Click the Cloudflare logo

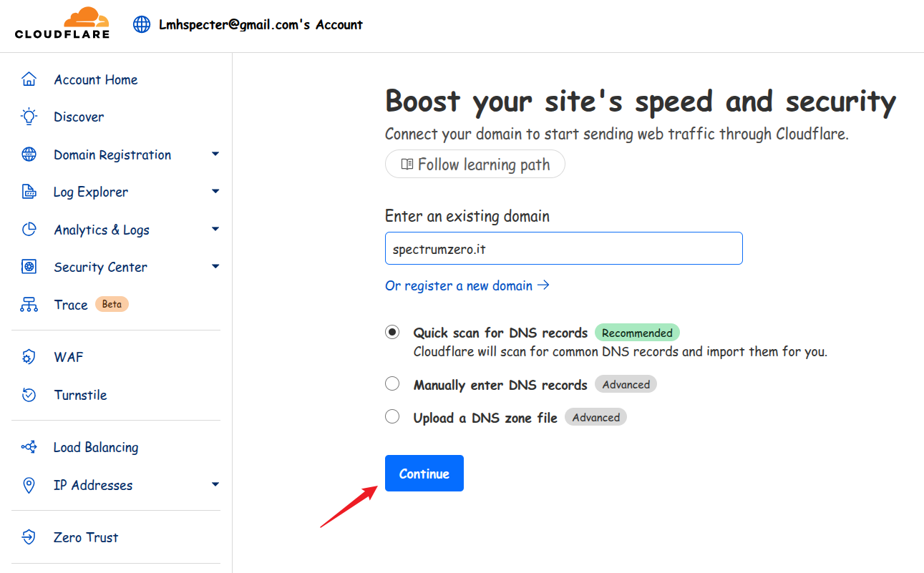point(62,23)
